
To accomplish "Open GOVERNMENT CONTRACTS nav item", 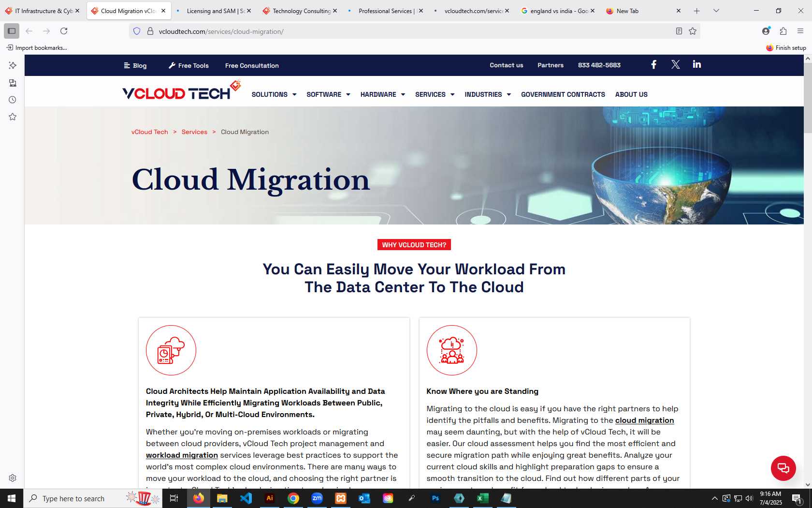I will coord(563,94).
